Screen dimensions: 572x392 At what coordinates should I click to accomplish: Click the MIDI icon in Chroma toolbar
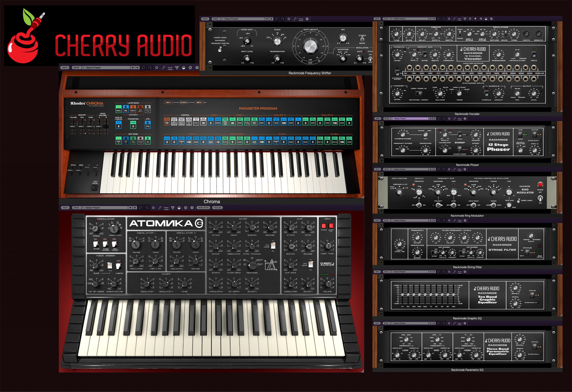tap(170, 67)
